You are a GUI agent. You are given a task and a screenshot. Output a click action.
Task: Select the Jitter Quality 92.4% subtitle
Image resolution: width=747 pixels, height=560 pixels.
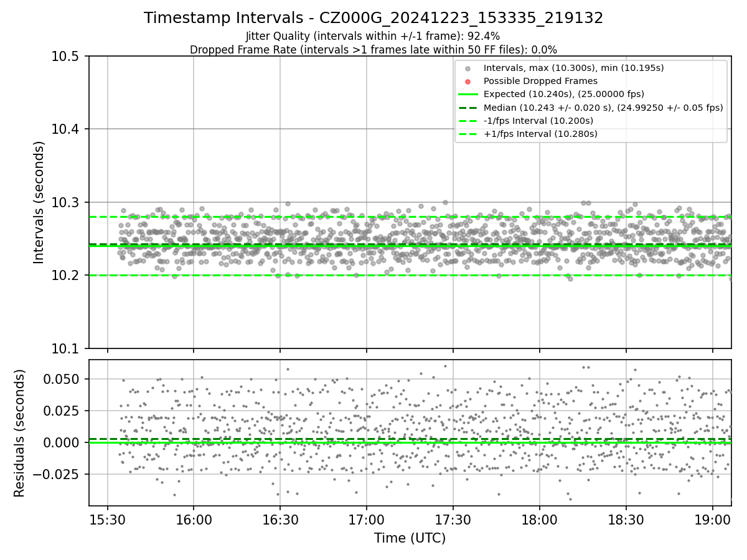click(x=373, y=36)
